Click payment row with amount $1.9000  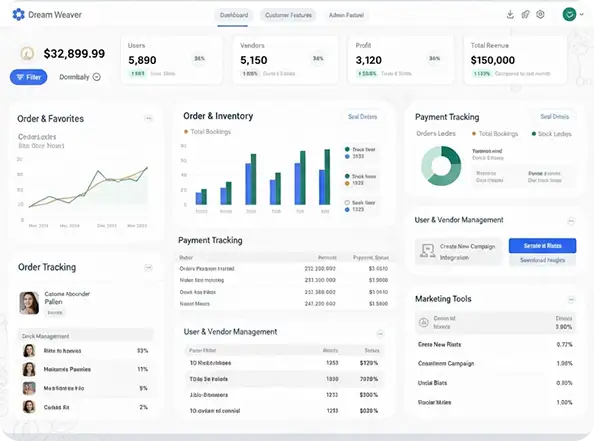point(284,280)
